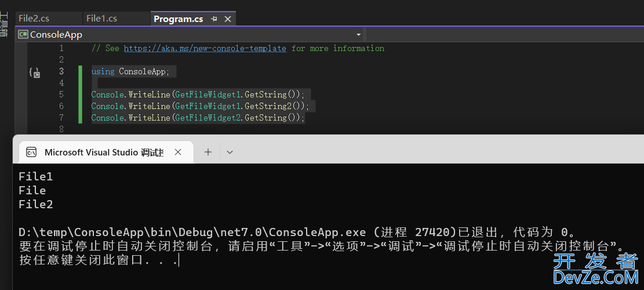Click line number 1 in the editor
Image resolution: width=644 pixels, height=290 pixels.
pos(61,49)
